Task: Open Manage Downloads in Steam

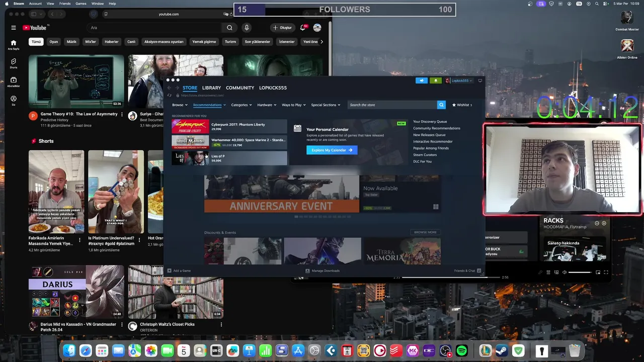Action: [323, 271]
